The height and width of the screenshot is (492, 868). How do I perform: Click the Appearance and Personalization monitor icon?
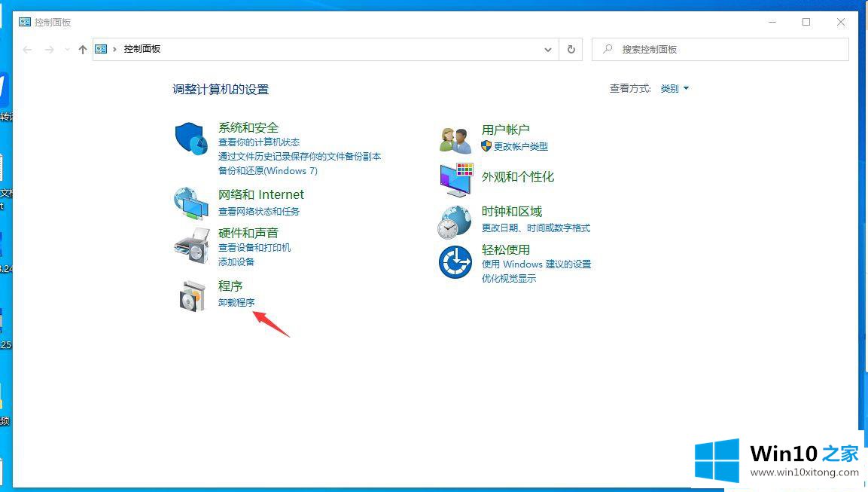[455, 179]
